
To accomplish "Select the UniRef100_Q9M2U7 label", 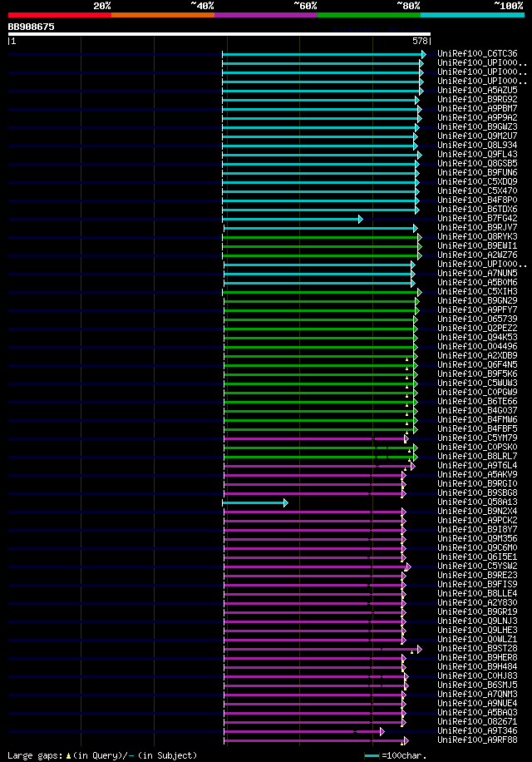I will tap(477, 136).
